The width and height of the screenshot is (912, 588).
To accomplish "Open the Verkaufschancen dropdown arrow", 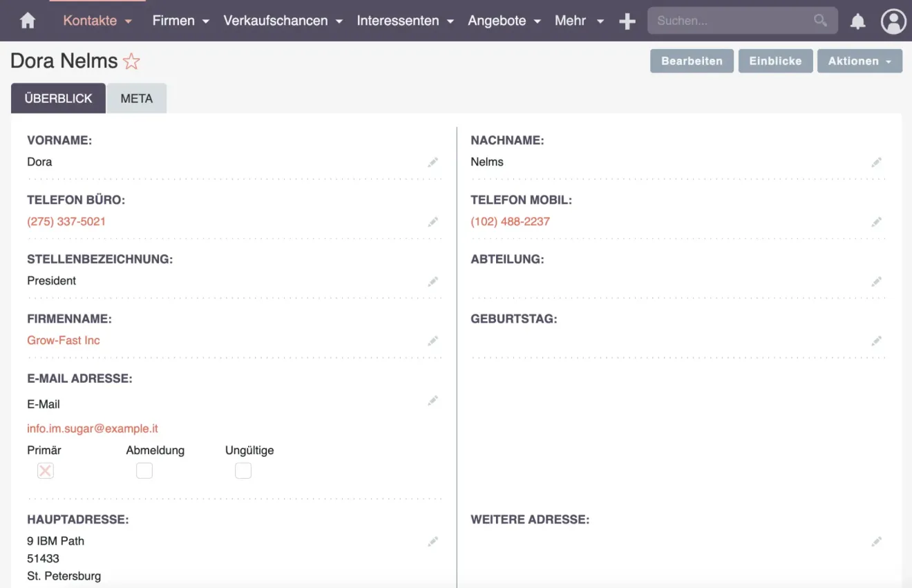I will pyautogui.click(x=338, y=21).
